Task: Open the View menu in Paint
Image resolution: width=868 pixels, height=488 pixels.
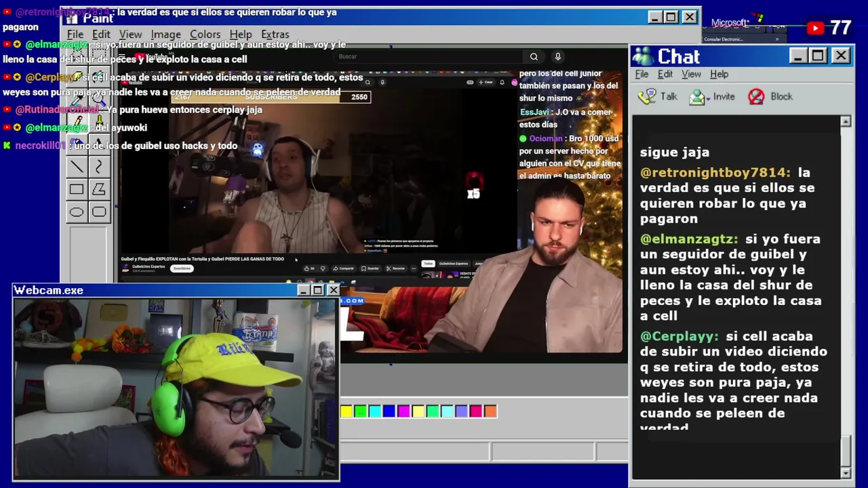Action: 130,35
